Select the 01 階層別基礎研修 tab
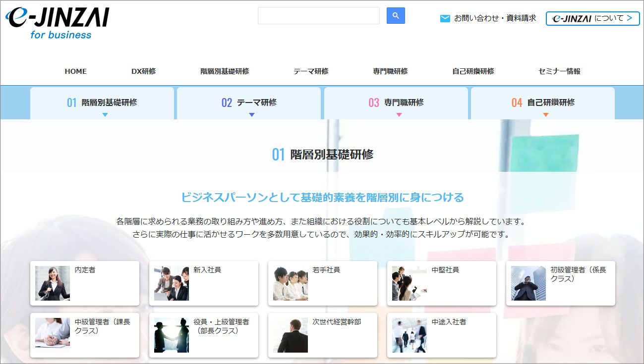The height and width of the screenshot is (364, 644). (x=102, y=103)
